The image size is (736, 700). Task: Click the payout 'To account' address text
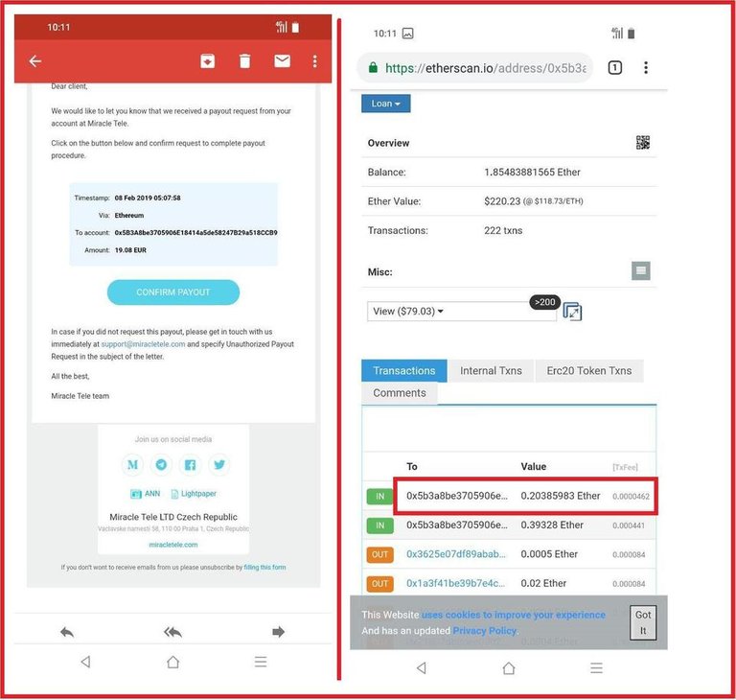(195, 233)
